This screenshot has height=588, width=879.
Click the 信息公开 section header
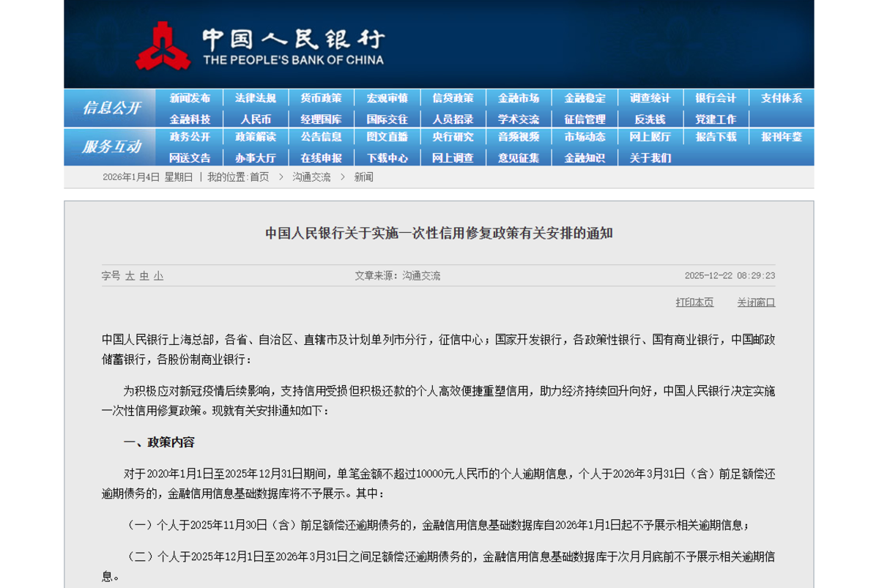click(111, 108)
